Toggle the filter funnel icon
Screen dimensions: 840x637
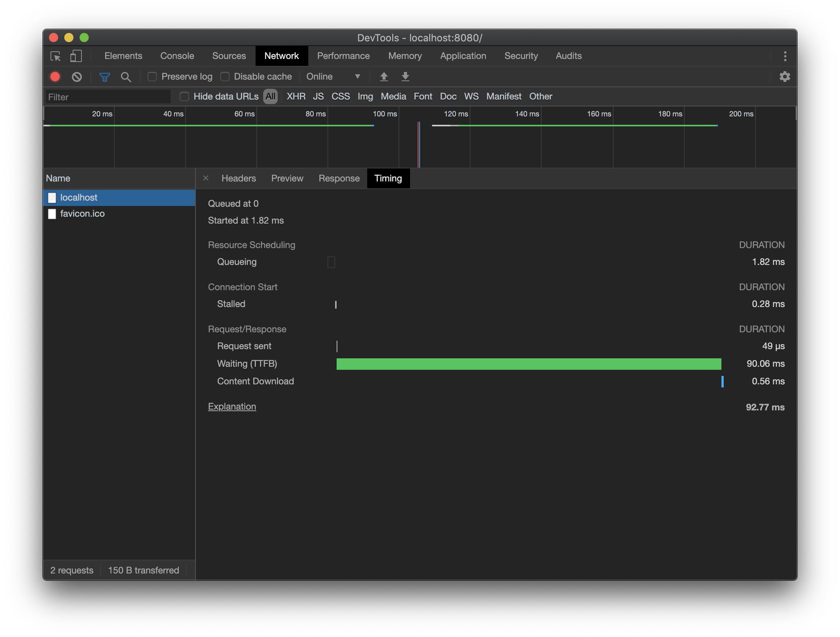(x=104, y=77)
